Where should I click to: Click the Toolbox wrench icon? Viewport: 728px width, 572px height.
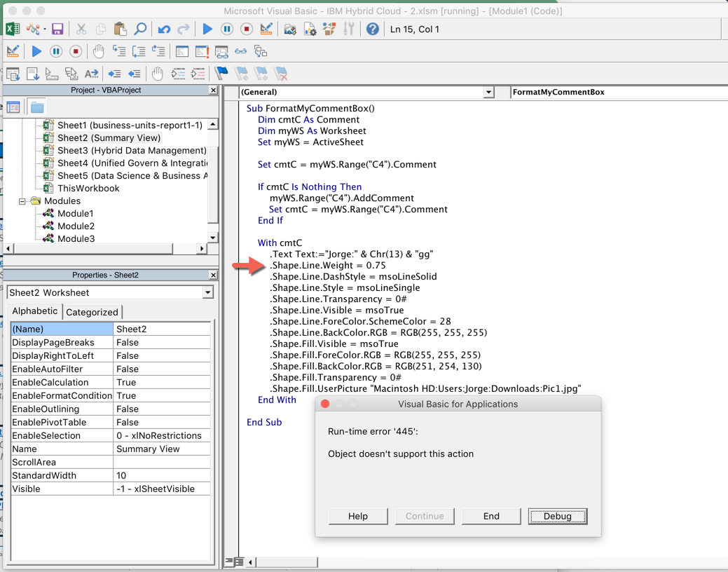[x=349, y=29]
